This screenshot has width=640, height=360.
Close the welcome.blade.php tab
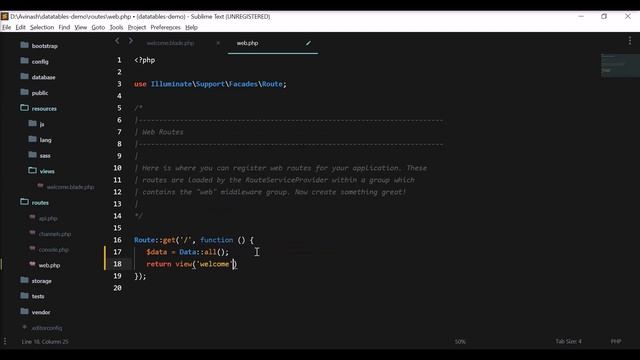[x=218, y=43]
